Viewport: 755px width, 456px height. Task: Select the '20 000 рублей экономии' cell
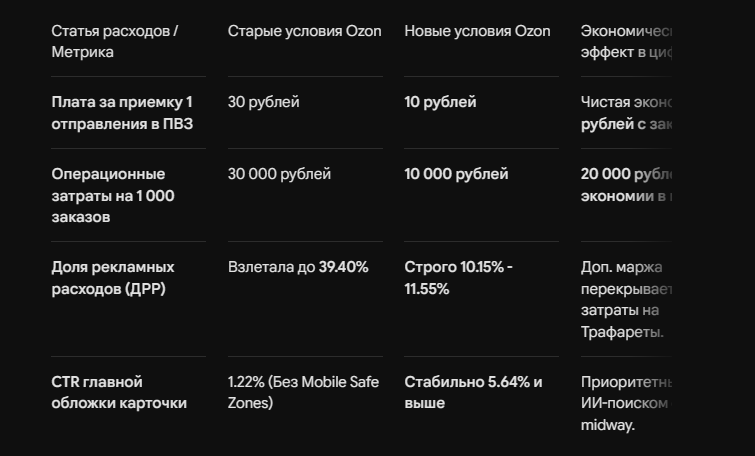point(626,185)
